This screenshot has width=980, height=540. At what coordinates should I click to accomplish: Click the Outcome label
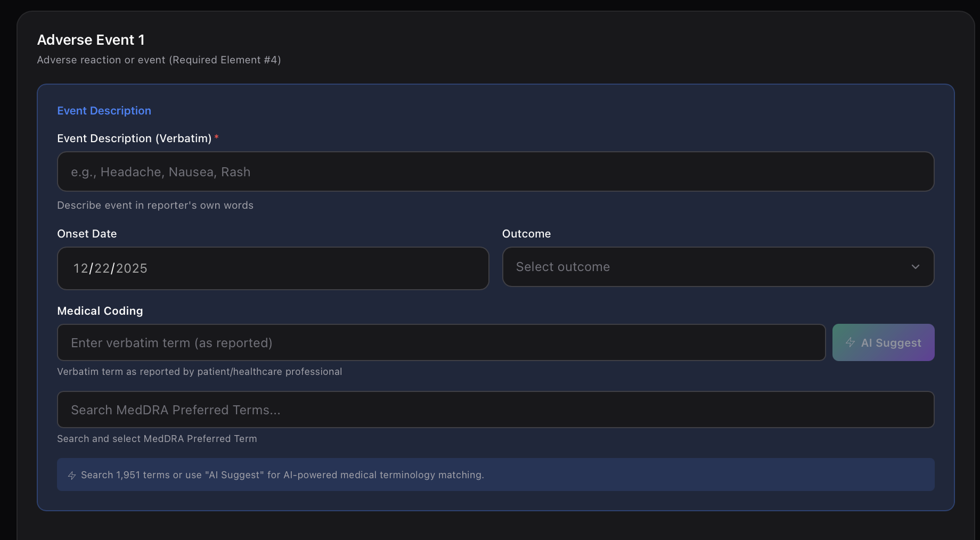pos(526,234)
